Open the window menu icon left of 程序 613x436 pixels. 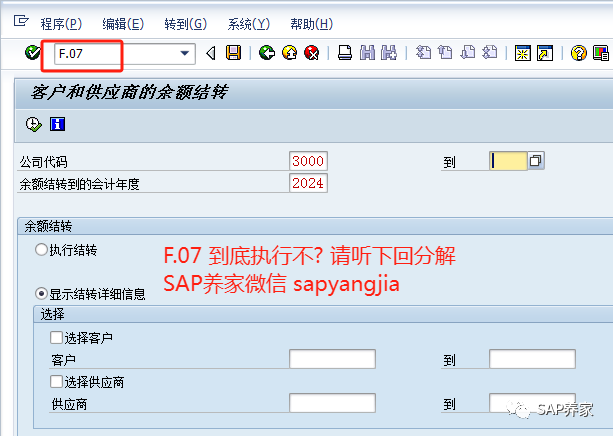(x=21, y=20)
